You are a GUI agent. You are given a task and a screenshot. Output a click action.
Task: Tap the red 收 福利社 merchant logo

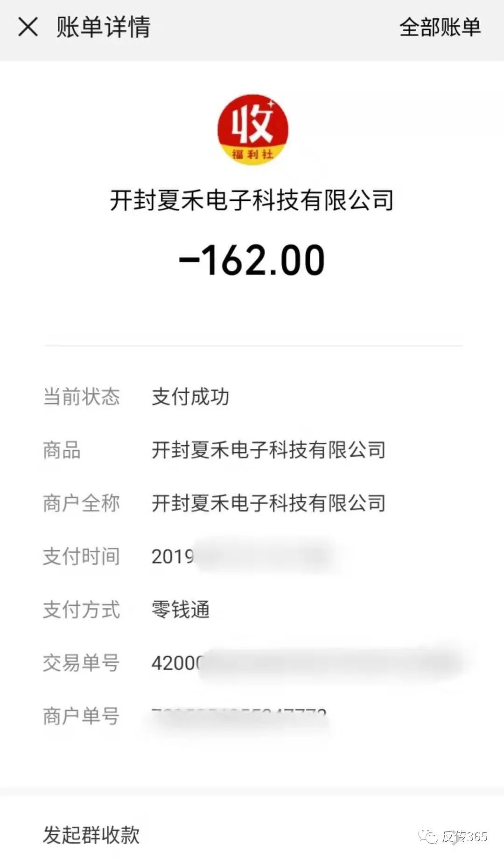pyautogui.click(x=252, y=129)
